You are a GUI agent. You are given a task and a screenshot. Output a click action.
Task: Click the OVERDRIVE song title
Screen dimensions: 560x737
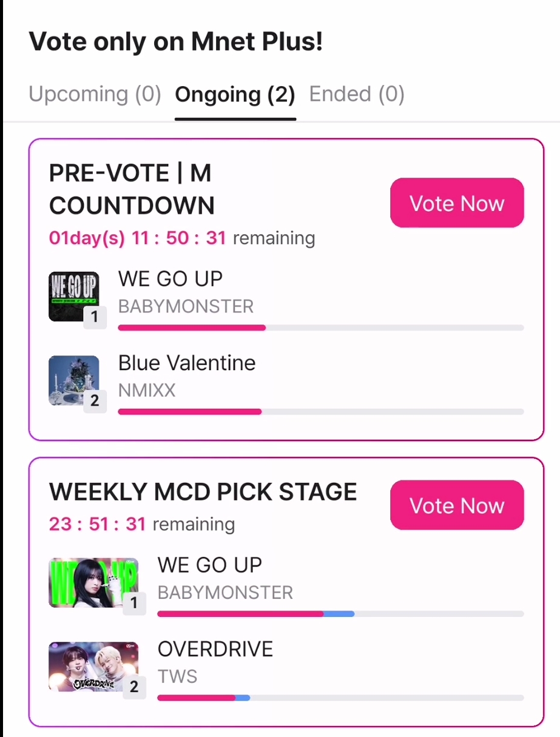pos(215,649)
